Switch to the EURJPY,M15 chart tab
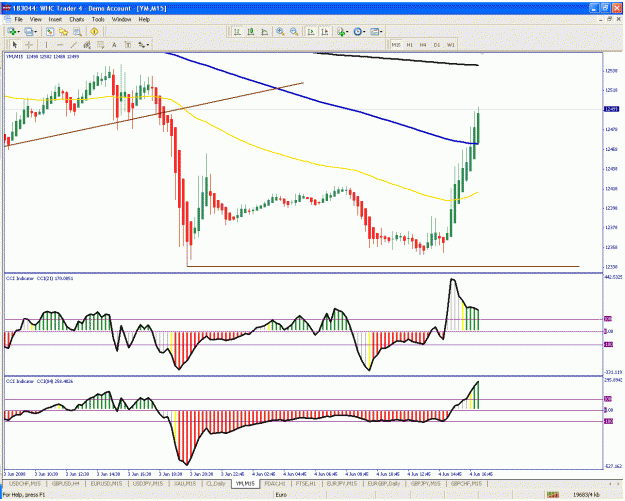Image resolution: width=625 pixels, height=501 pixels. 342,483
